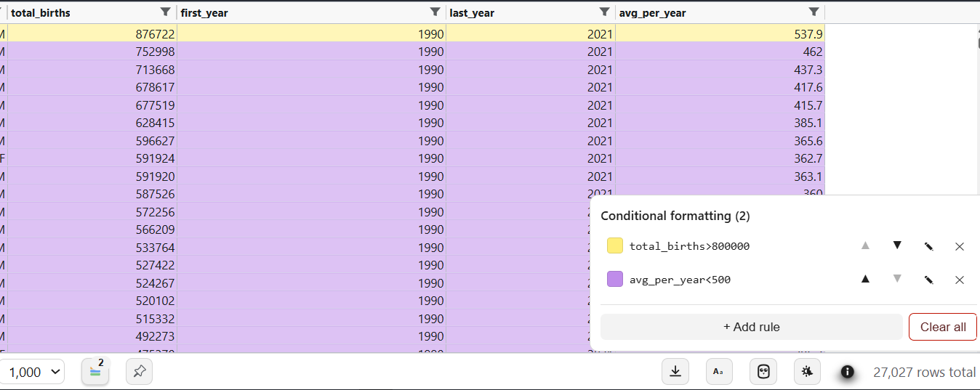Select the cell with value 492273
The image size is (980, 390).
point(92,336)
